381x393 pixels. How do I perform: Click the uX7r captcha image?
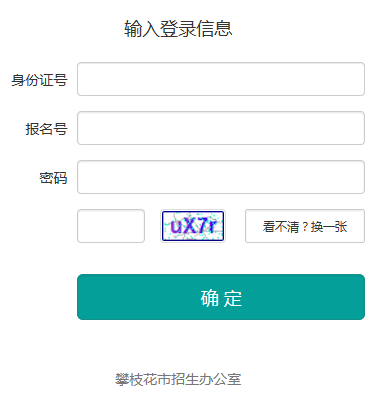tap(193, 226)
